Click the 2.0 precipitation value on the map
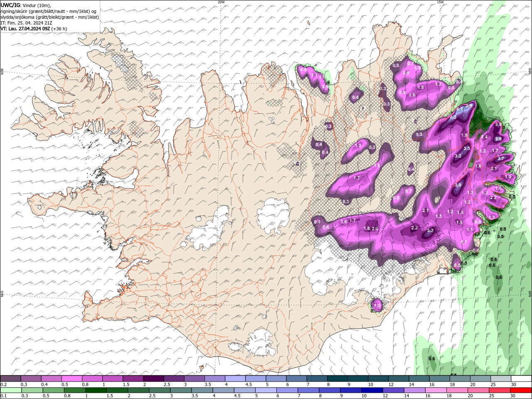532x399 pixels. point(375,229)
